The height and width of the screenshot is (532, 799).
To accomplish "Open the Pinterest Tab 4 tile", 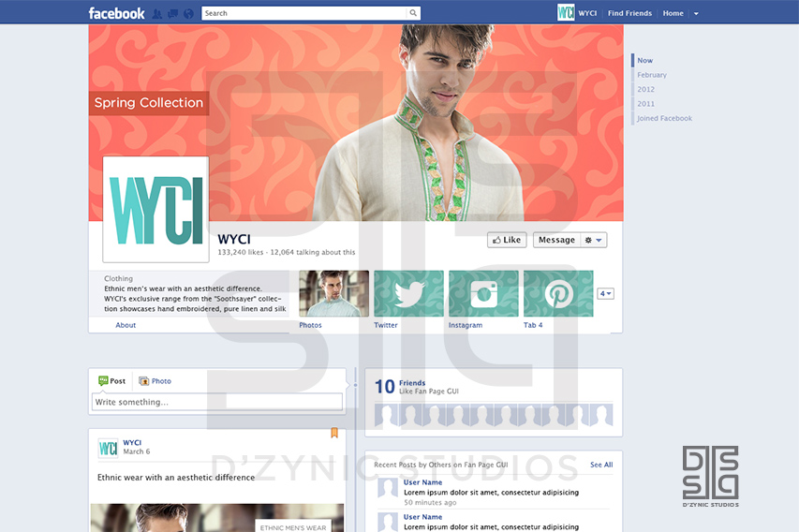I will pos(558,294).
